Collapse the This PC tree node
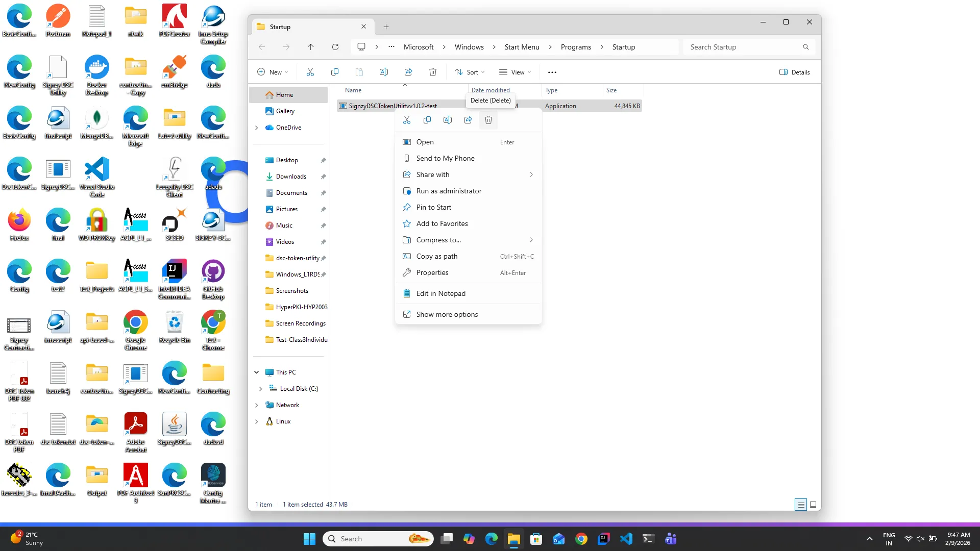This screenshot has height=551, width=980. (x=257, y=372)
